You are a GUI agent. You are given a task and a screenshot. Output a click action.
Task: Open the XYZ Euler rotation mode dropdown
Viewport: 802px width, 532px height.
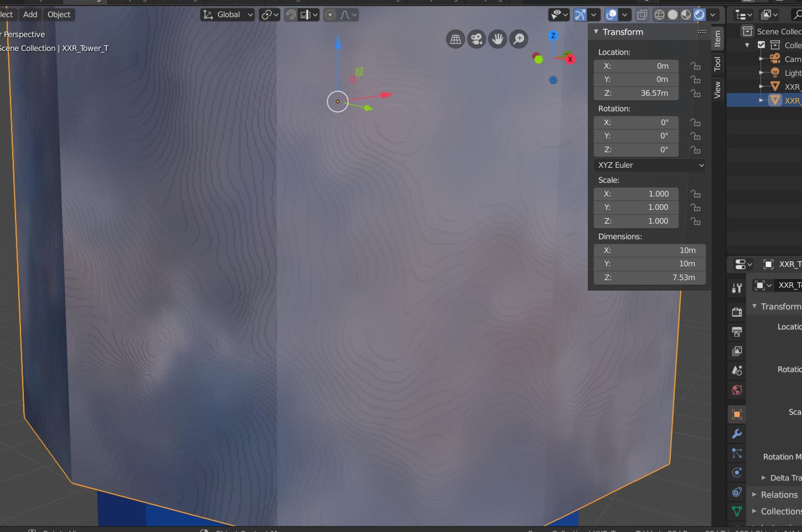[649, 165]
